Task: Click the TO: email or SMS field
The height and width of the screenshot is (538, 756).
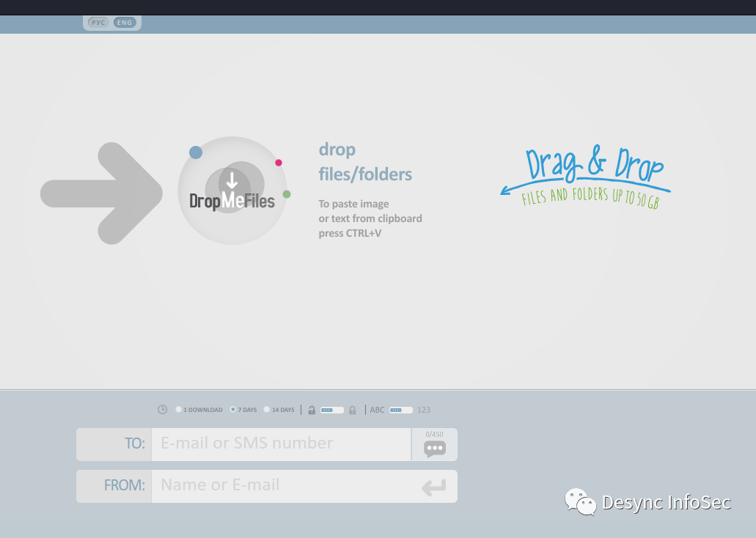Action: point(281,444)
